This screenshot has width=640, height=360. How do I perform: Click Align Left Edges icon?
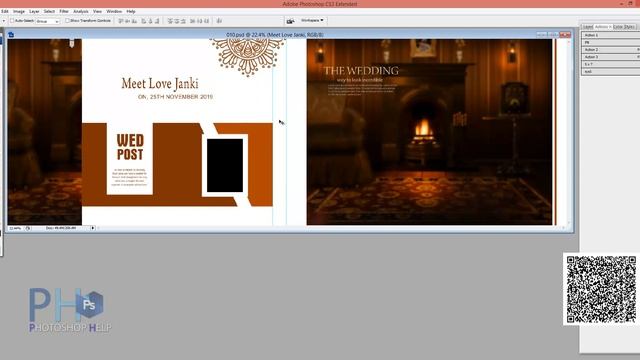click(x=143, y=21)
